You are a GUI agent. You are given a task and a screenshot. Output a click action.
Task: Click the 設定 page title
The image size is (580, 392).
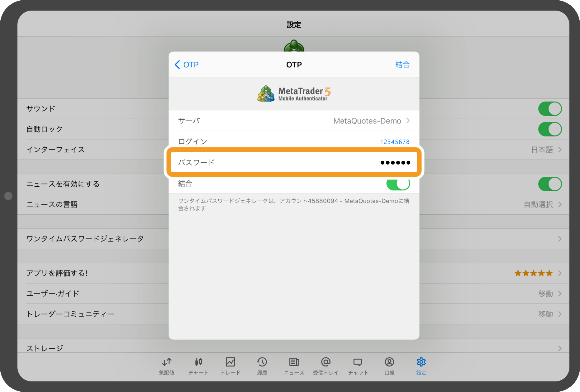294,25
